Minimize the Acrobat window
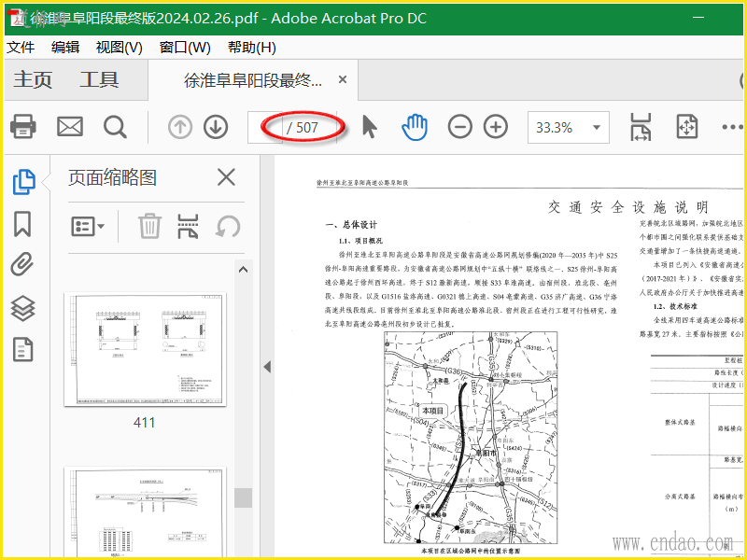 [698, 18]
